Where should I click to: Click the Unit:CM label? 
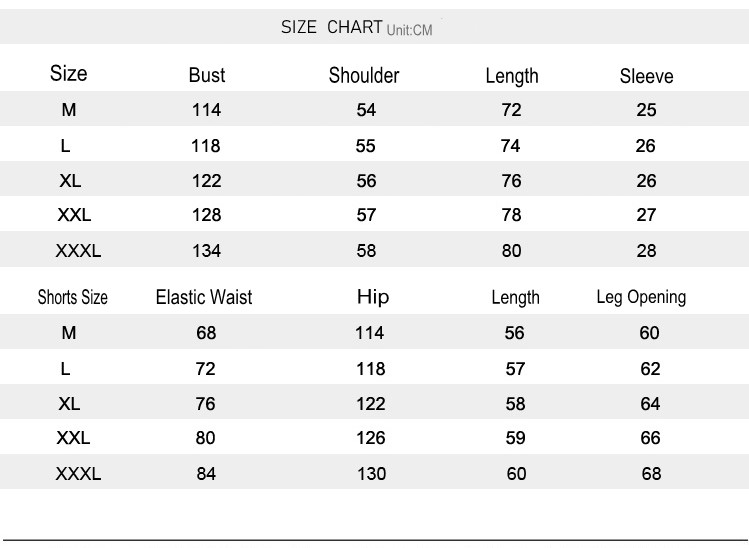[x=409, y=30]
